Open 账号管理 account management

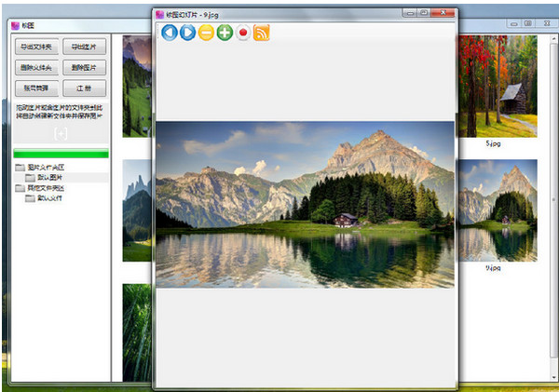pyautogui.click(x=37, y=88)
